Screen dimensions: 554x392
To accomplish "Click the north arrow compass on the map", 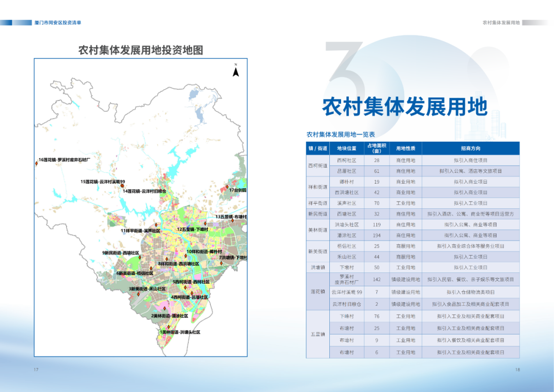I will [236, 70].
